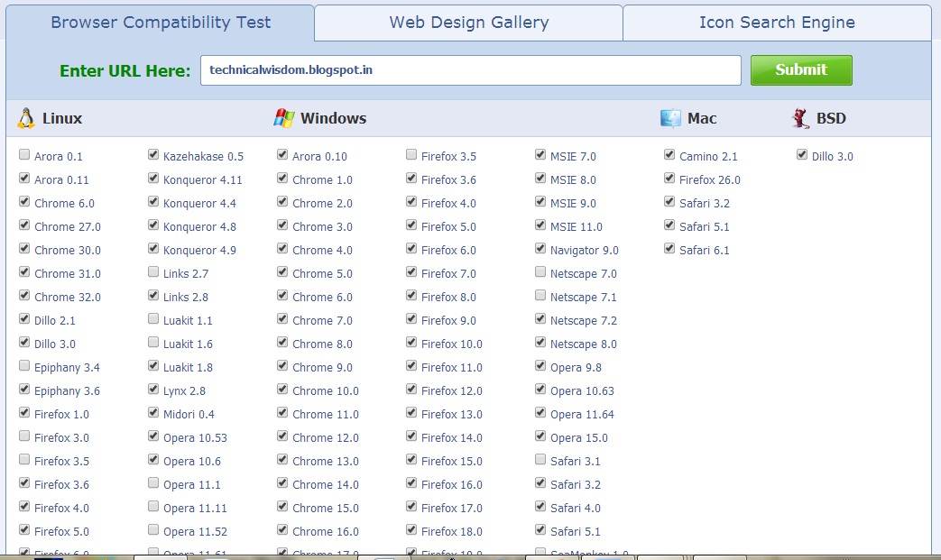Click the Mac Safari 5.1 label

click(x=704, y=226)
